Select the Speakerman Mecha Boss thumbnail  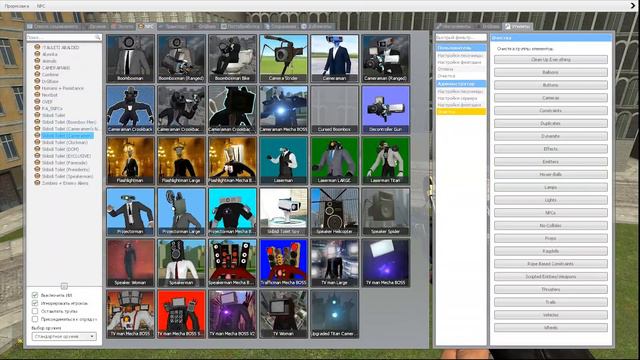coord(232,262)
